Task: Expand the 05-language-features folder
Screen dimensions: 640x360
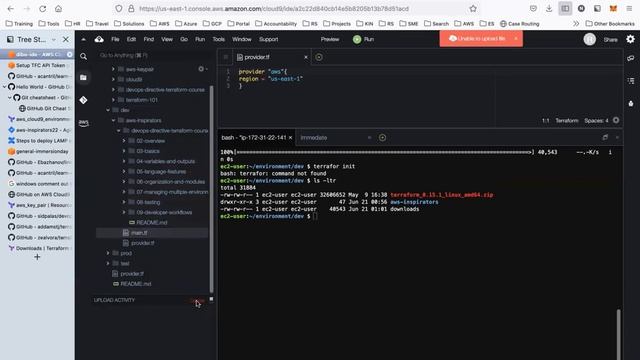Action: [124, 171]
